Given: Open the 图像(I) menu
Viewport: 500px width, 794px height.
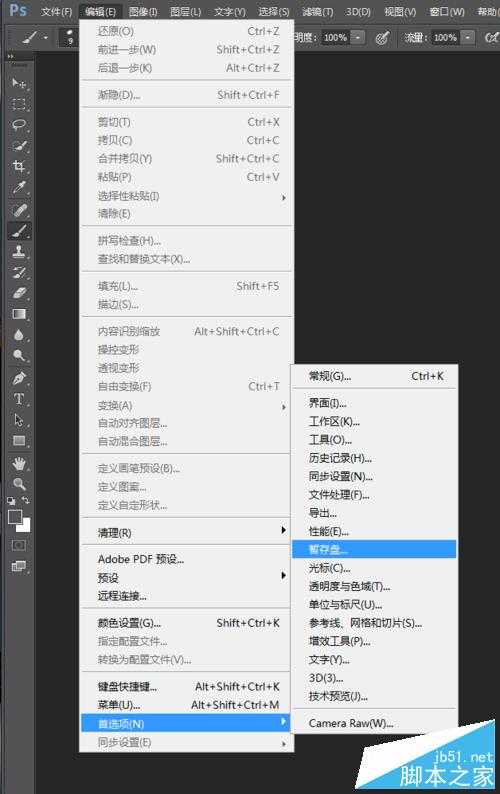Looking at the screenshot, I should tap(143, 11).
